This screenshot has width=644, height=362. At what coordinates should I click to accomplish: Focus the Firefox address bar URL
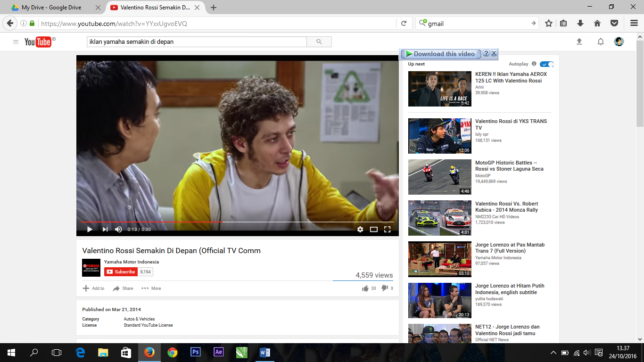217,23
